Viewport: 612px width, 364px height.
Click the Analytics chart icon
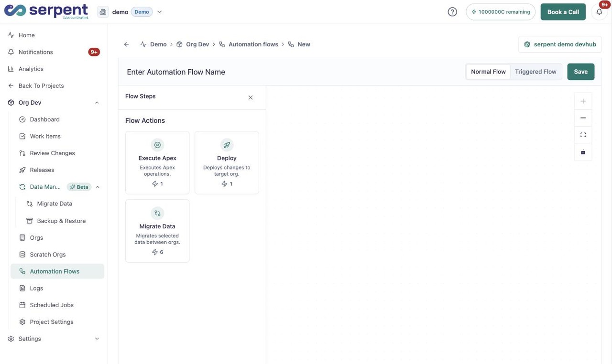tap(11, 69)
